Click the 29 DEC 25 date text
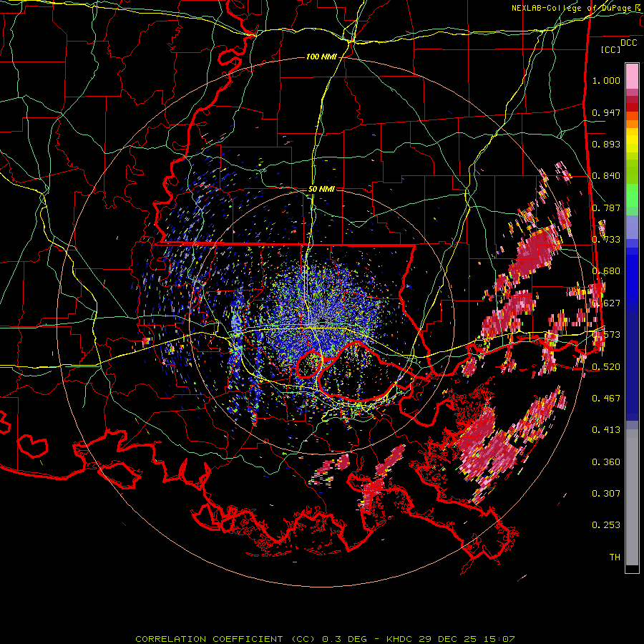 tap(448, 639)
